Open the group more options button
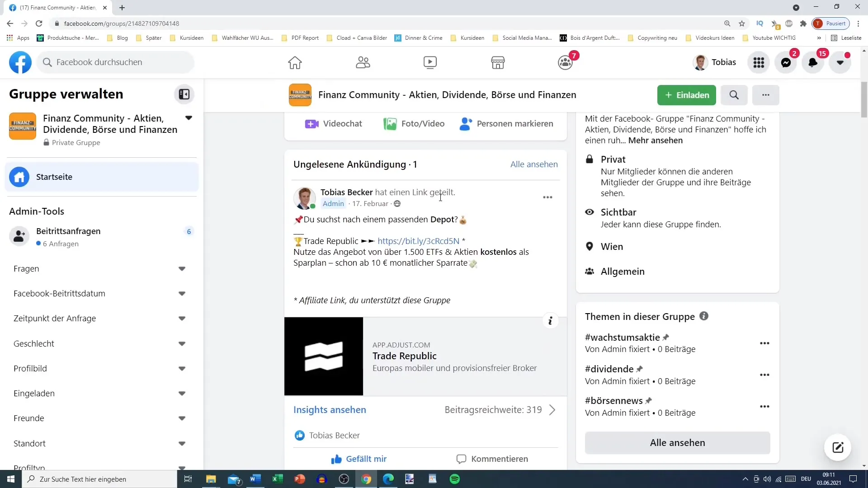Image resolution: width=868 pixels, height=488 pixels. coord(765,95)
